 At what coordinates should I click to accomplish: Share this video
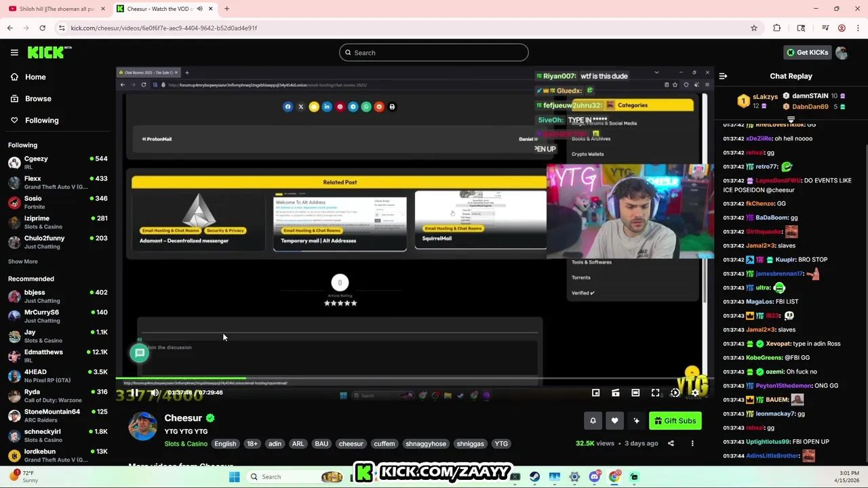click(x=671, y=443)
